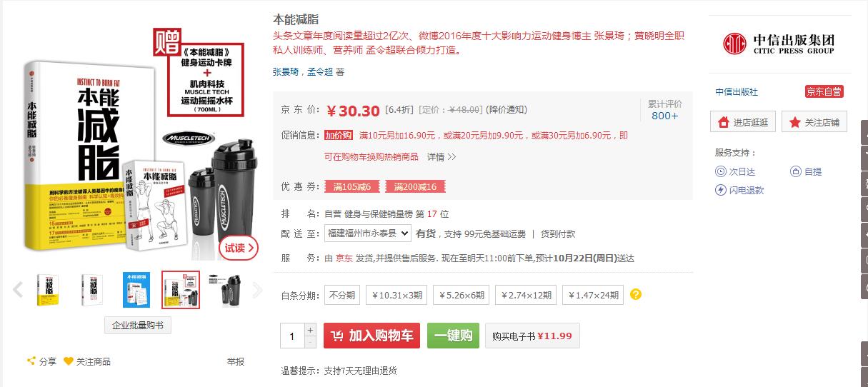Claim the 满200减16 coupon
This screenshot has height=387, width=868.
tap(416, 186)
